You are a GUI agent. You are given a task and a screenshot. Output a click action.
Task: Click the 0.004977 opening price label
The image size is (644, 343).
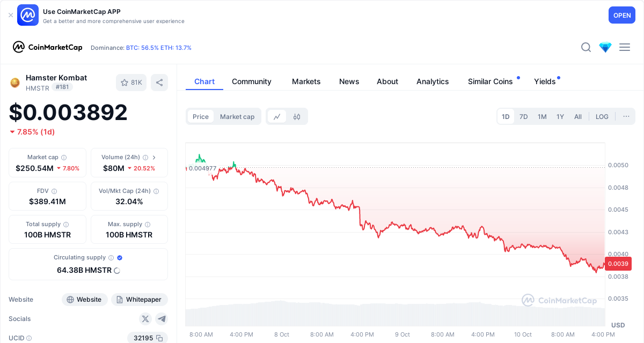click(x=202, y=168)
